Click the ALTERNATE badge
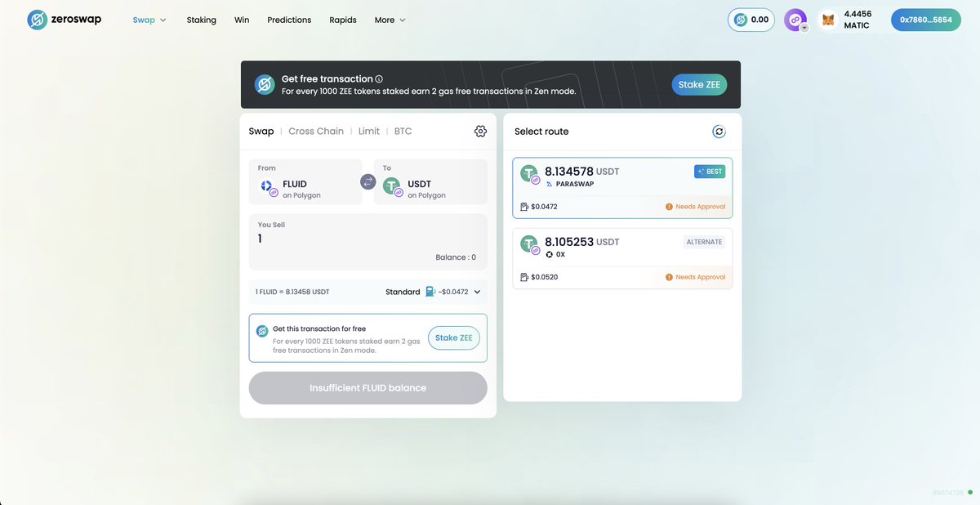 (704, 242)
